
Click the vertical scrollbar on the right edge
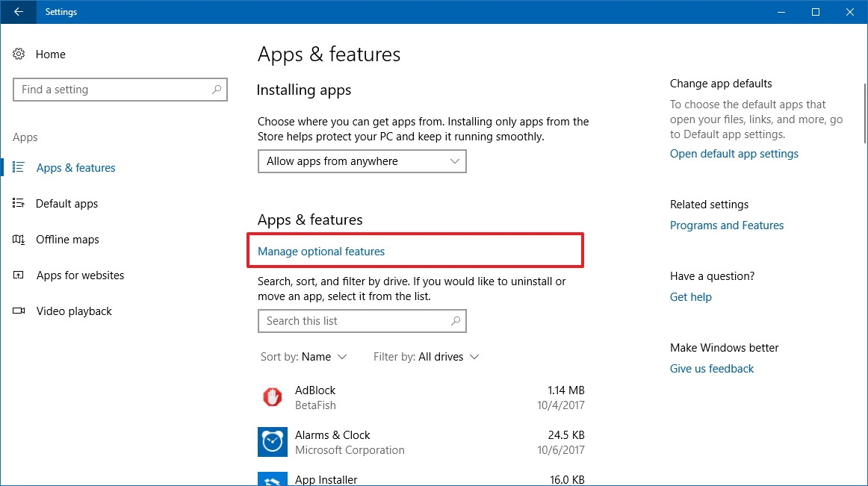click(x=865, y=113)
